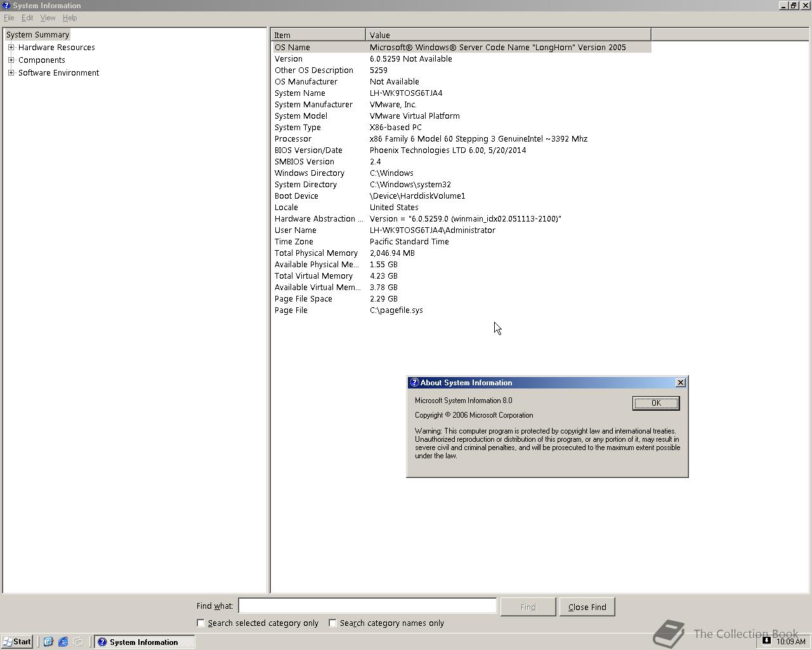The image size is (812, 650).
Task: Select the OS Manufacturer row
Action: coord(462,81)
